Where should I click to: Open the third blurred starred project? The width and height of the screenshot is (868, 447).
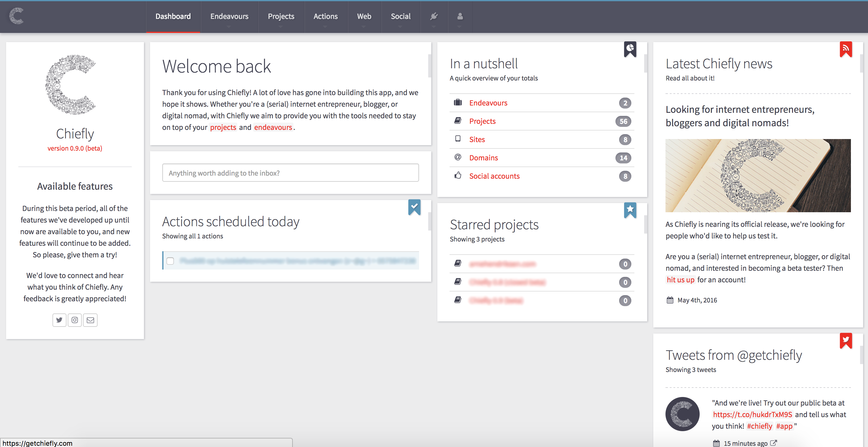click(x=496, y=300)
